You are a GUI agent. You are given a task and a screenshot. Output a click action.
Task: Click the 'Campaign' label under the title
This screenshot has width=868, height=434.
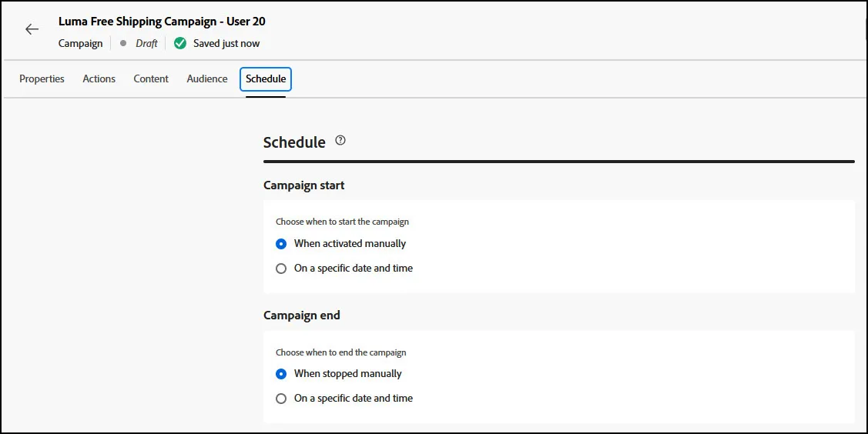(x=80, y=43)
